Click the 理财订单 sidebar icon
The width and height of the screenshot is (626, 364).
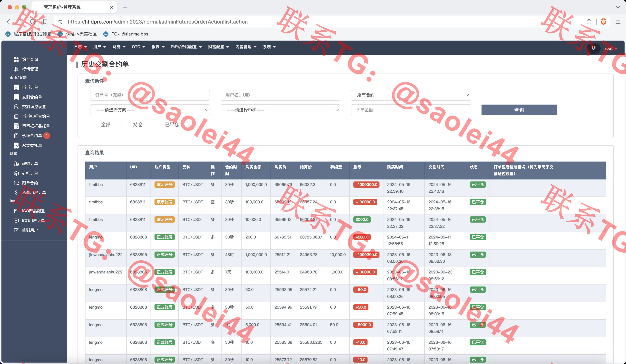click(16, 164)
